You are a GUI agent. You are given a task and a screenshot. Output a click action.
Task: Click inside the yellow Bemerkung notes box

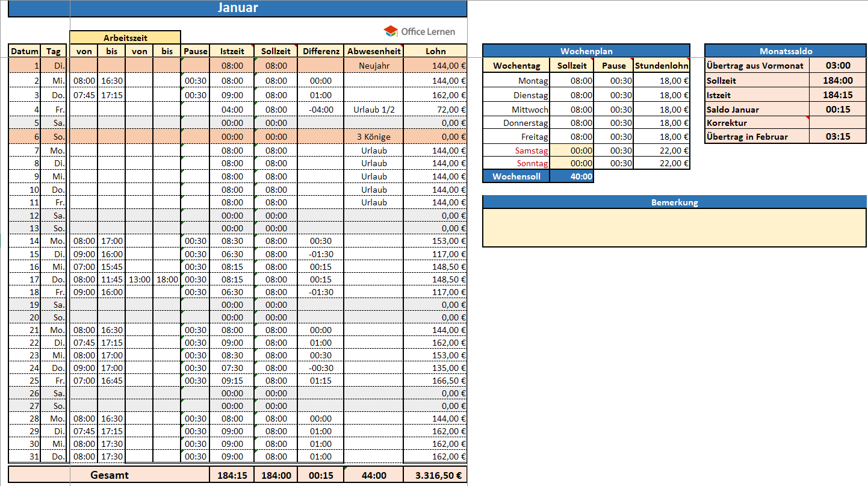click(674, 227)
